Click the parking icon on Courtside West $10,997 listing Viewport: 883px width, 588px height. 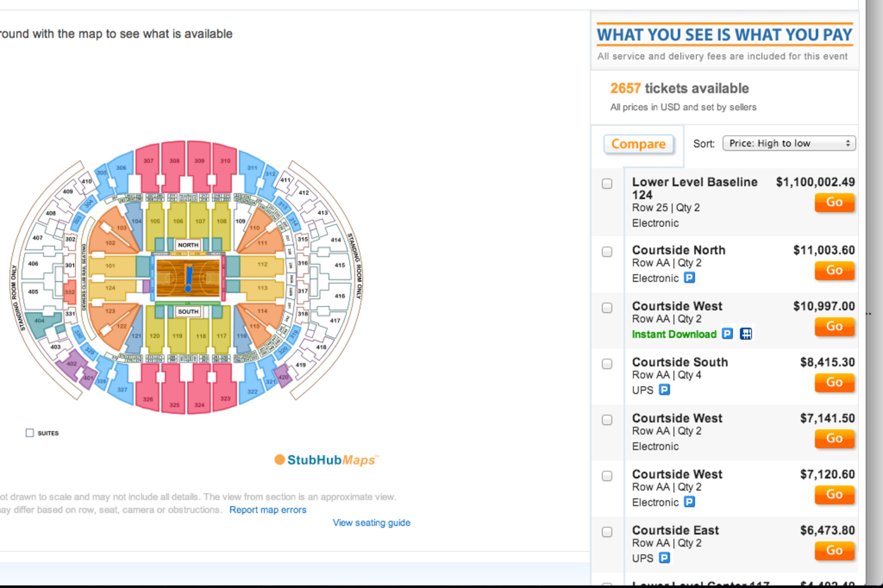click(727, 334)
